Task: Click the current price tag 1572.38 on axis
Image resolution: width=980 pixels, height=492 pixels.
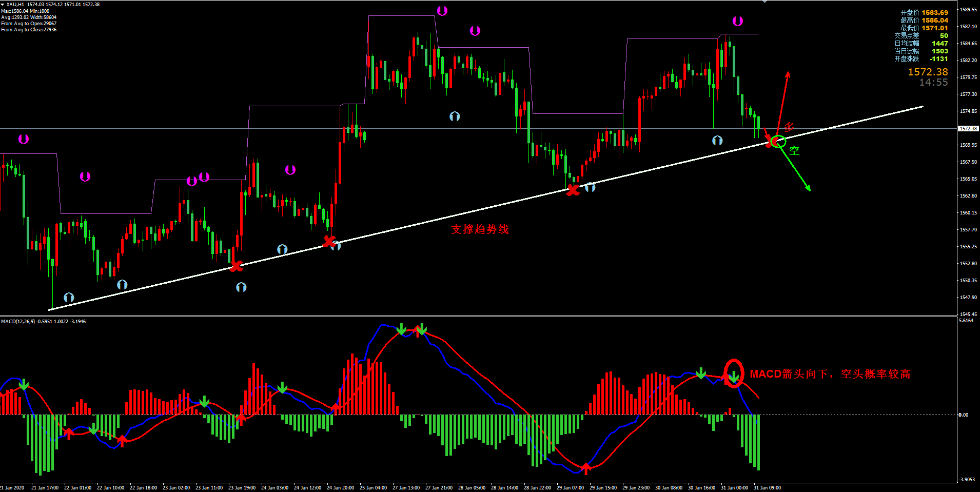Action: coord(969,129)
